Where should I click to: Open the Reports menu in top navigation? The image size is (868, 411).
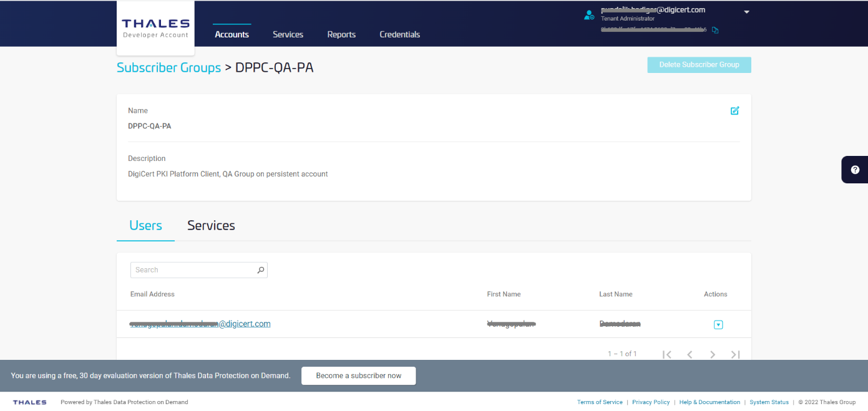341,34
